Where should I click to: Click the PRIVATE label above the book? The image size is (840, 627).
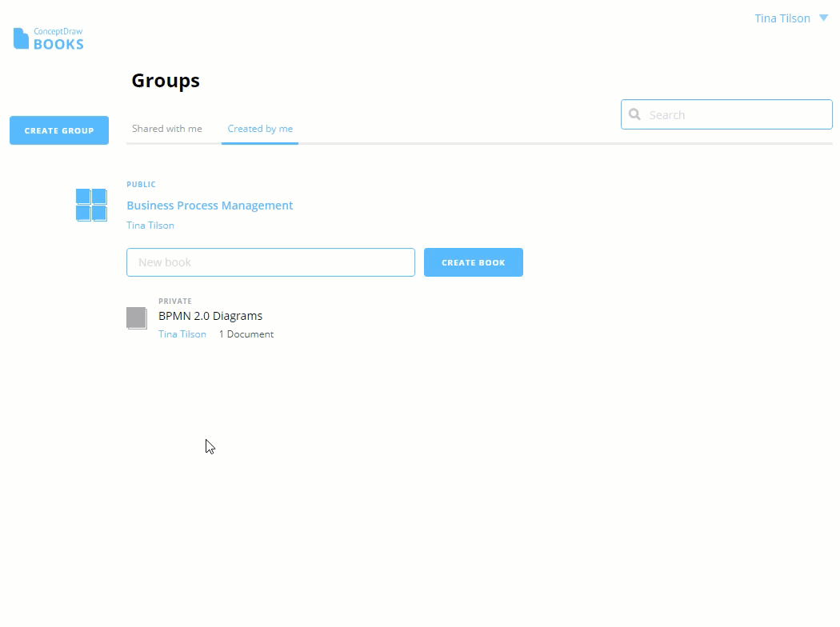coord(174,301)
